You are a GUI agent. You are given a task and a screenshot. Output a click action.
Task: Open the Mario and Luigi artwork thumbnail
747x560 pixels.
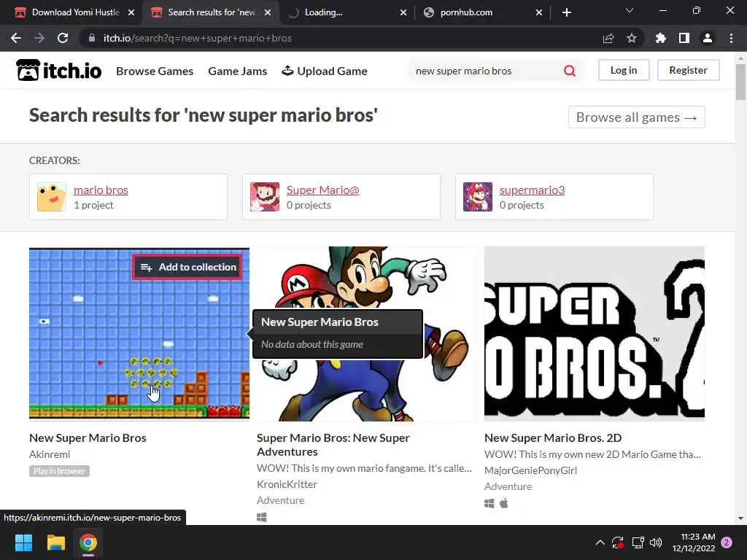[367, 333]
